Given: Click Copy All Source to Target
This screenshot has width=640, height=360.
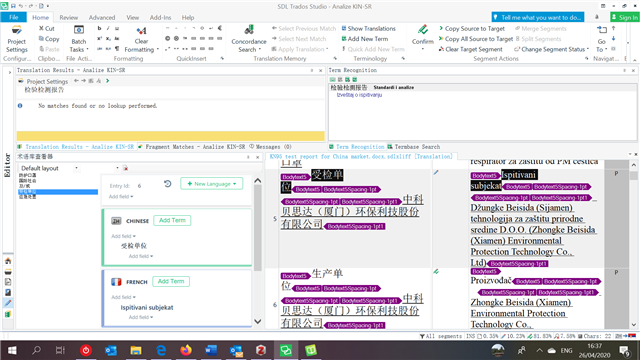Looking at the screenshot, I should pos(476,39).
